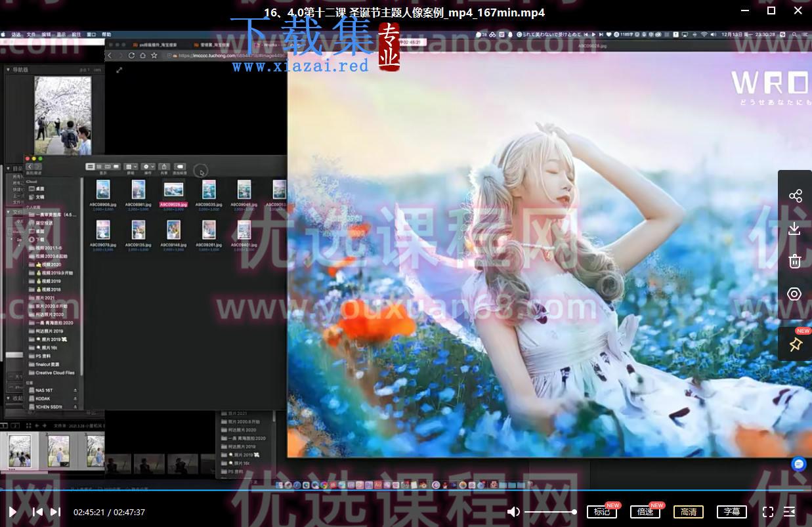
Task: Open the 倍速 playback speed menu
Action: (x=645, y=512)
